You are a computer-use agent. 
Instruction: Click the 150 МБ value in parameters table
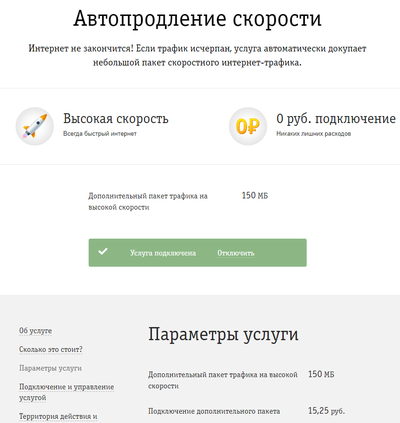click(x=321, y=374)
